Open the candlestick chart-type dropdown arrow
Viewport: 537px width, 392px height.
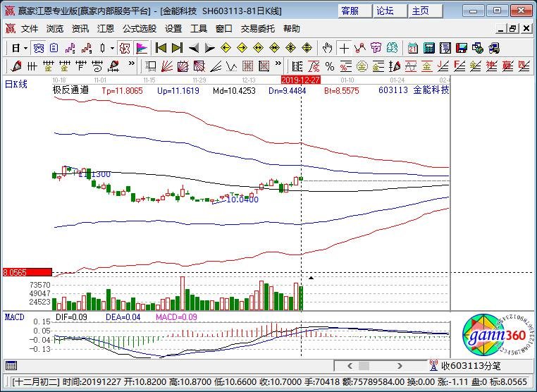click(112, 49)
